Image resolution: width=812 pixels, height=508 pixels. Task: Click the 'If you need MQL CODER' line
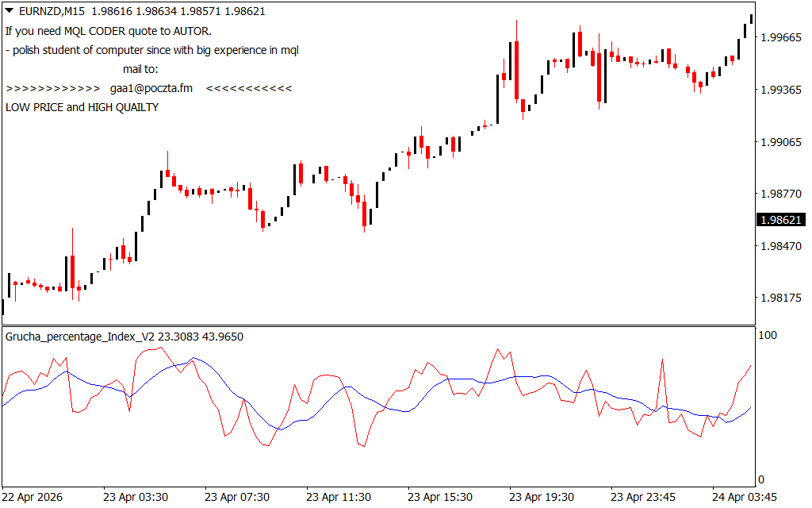pyautogui.click(x=108, y=31)
